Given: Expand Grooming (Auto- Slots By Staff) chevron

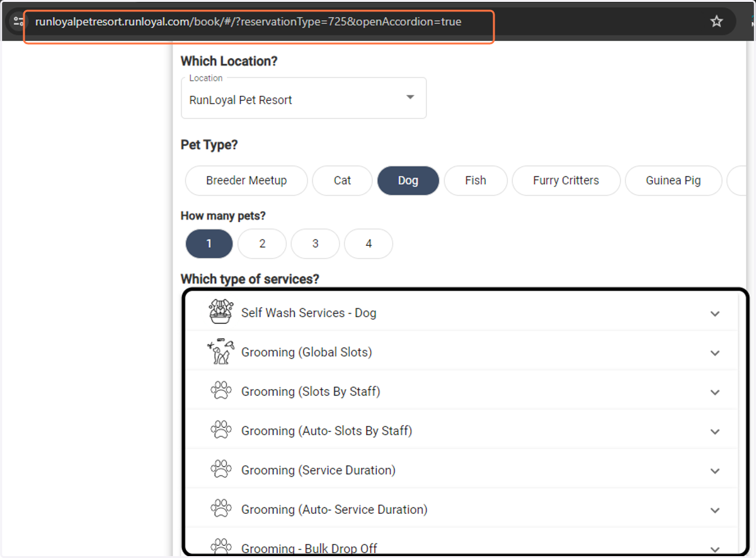Looking at the screenshot, I should point(715,432).
